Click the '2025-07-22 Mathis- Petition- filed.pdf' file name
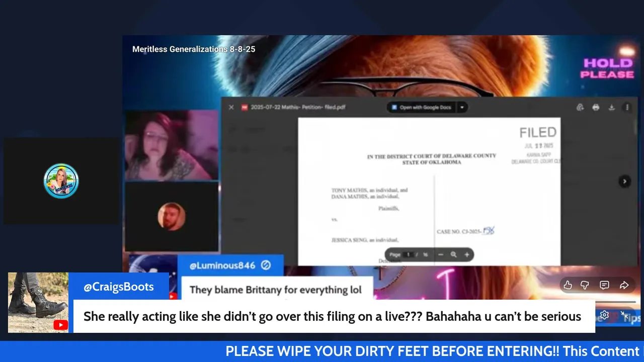The height and width of the screenshot is (362, 644). point(298,107)
